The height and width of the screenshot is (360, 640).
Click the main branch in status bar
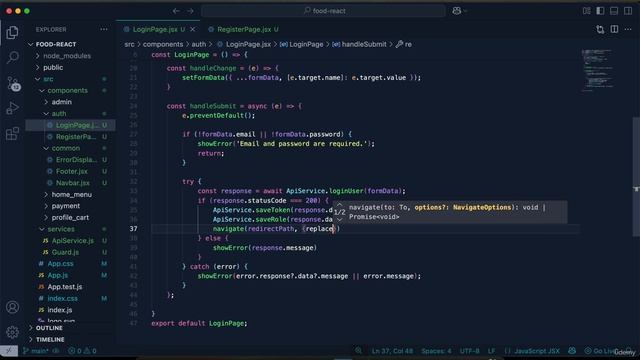point(36,351)
